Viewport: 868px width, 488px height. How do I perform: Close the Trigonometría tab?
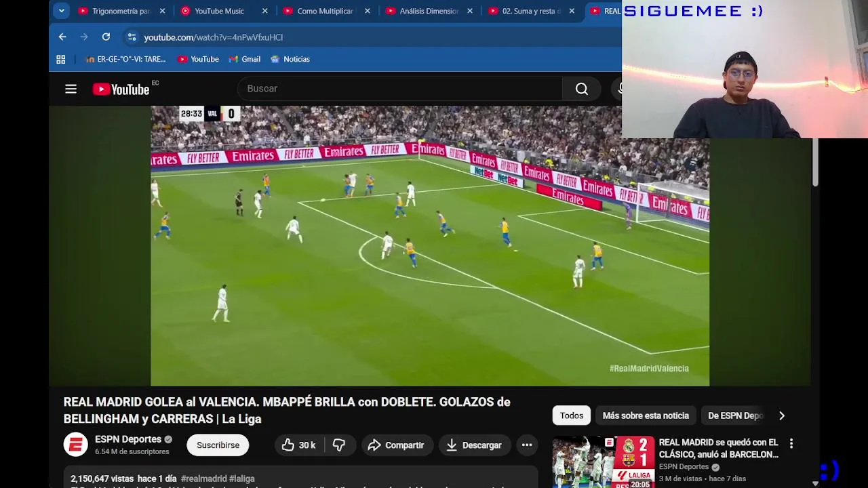(162, 11)
